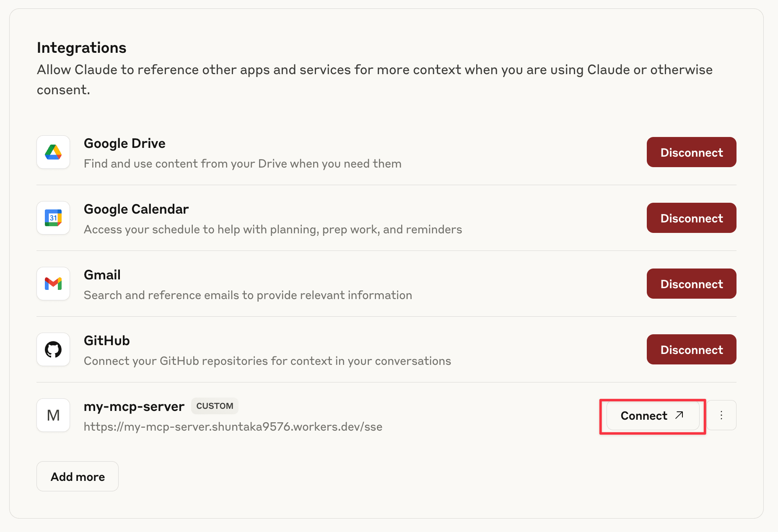Click the 'Allow Claude to reference other apps' paragraph
The image size is (778, 532).
[375, 80]
